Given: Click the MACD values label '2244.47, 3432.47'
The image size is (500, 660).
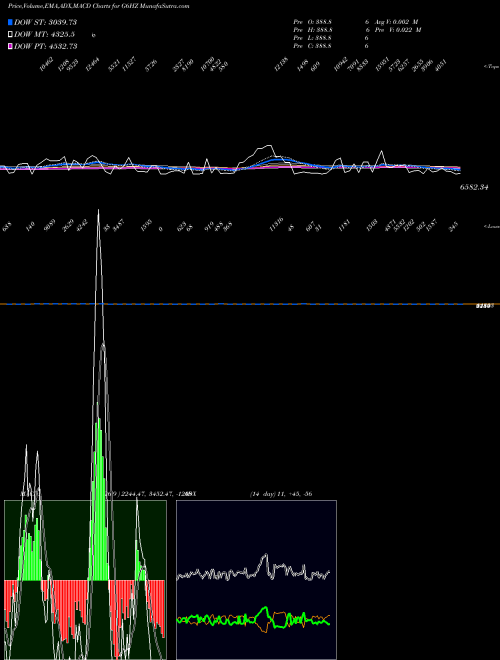Looking at the screenshot, I should [x=147, y=494].
